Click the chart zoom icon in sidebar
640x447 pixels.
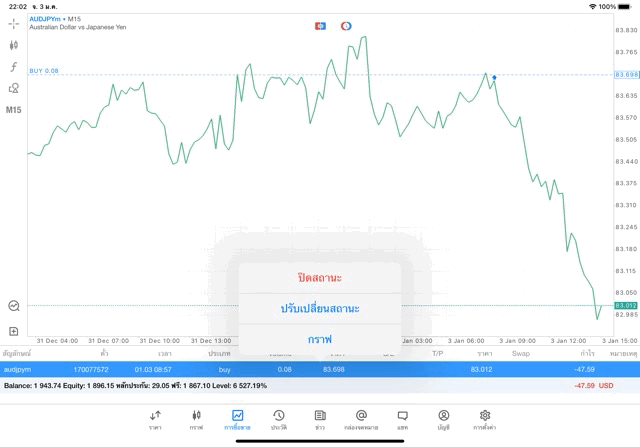point(14,306)
